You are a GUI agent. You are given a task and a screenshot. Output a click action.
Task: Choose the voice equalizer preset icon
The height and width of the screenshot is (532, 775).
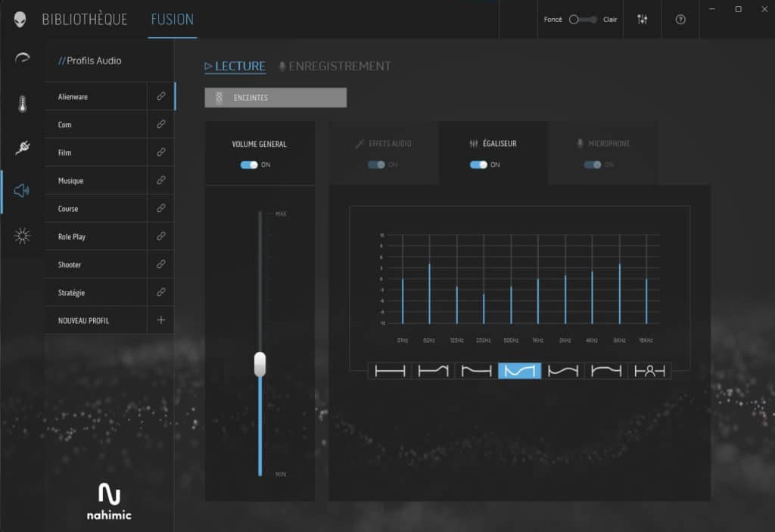point(649,371)
